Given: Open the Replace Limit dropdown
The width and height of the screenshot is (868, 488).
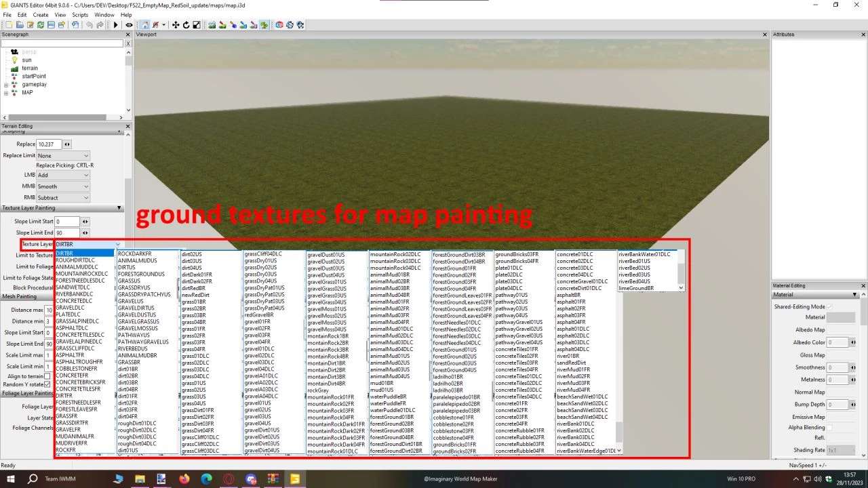Looking at the screenshot, I should tap(63, 156).
